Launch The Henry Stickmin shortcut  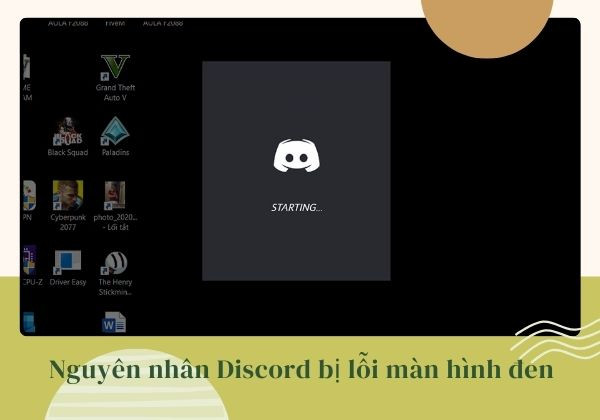tap(115, 263)
